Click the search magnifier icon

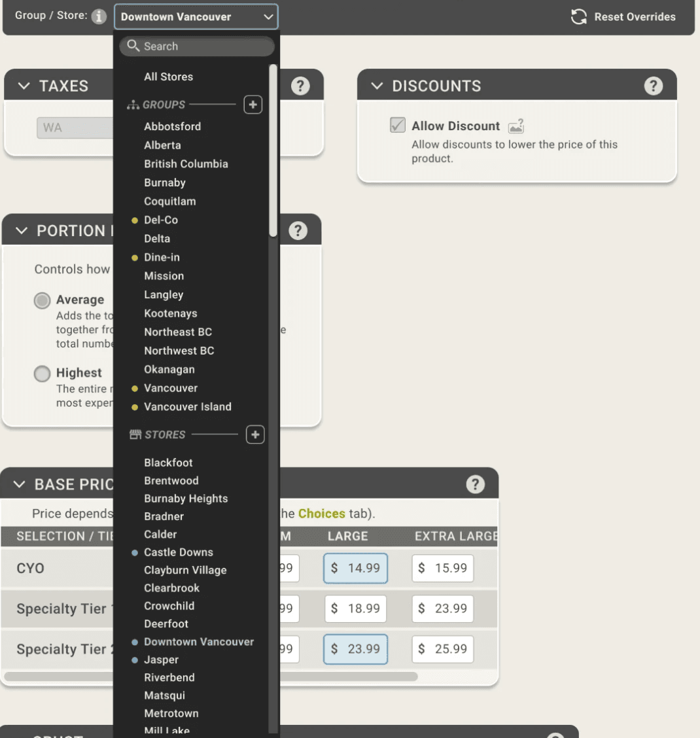point(133,46)
